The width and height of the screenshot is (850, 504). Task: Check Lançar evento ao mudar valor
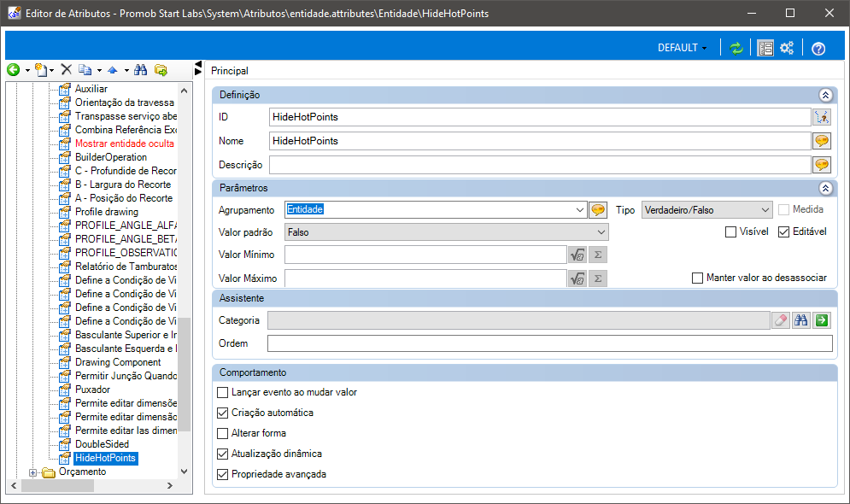(222, 392)
